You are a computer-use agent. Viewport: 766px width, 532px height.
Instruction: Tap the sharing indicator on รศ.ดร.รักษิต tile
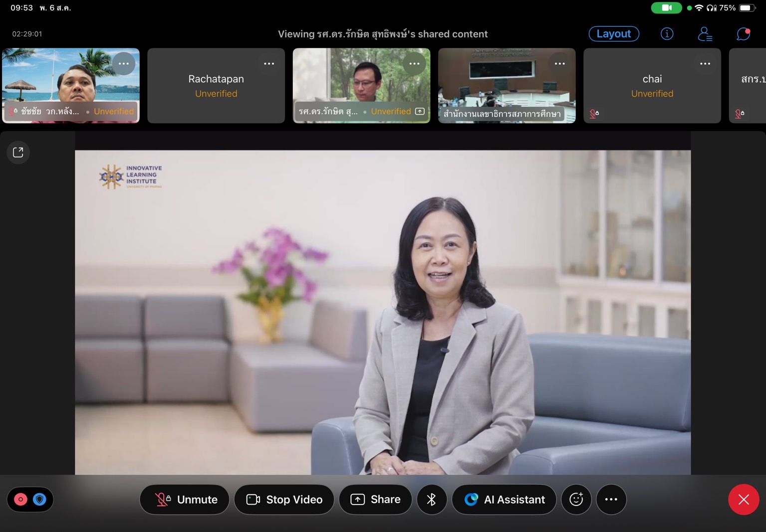[x=420, y=111]
